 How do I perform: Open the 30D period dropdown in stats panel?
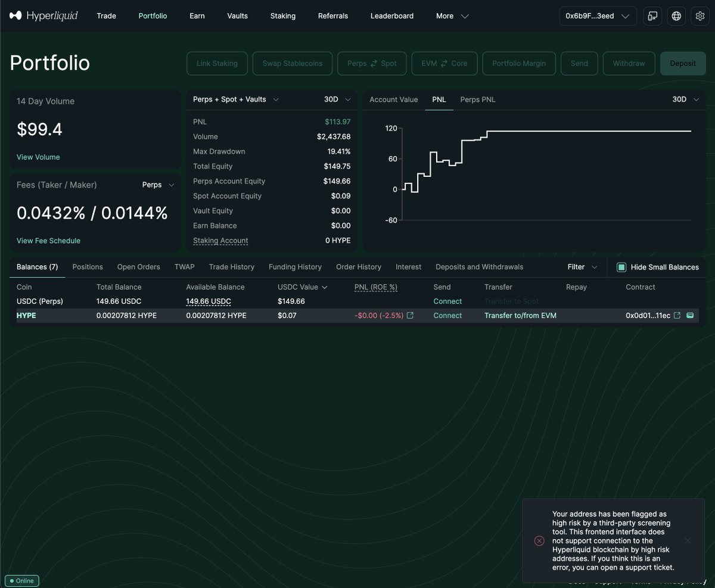click(x=338, y=99)
